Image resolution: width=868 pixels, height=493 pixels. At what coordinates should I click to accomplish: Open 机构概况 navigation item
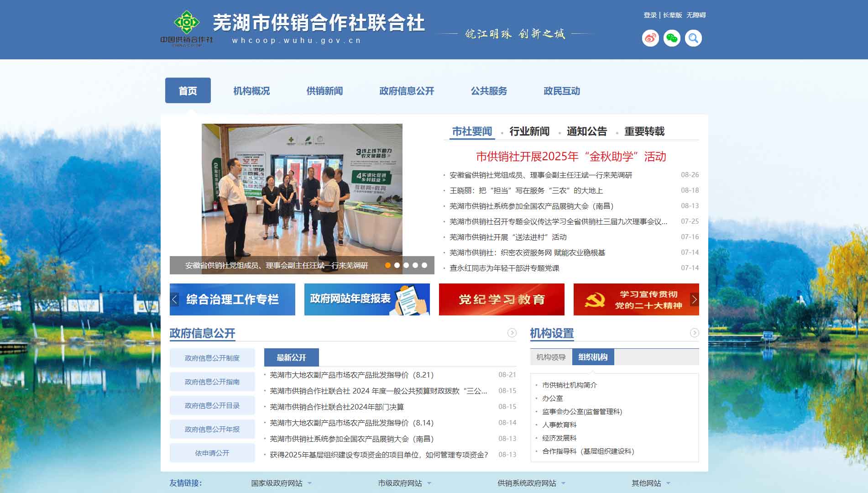pos(251,91)
